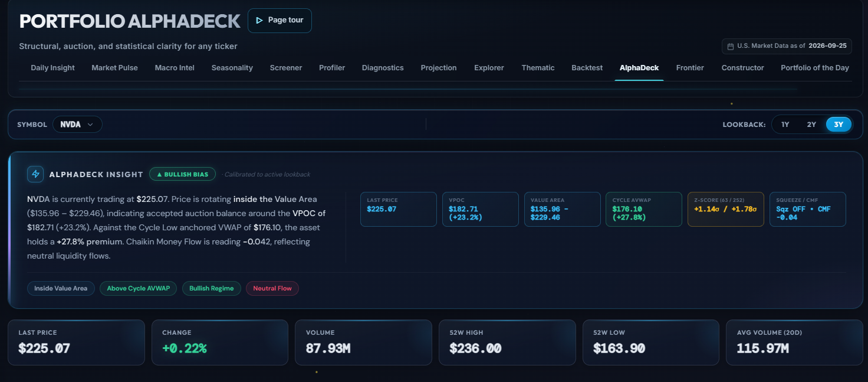Image resolution: width=868 pixels, height=382 pixels.
Task: Click the Squeeze / CMF tile
Action: 808,209
